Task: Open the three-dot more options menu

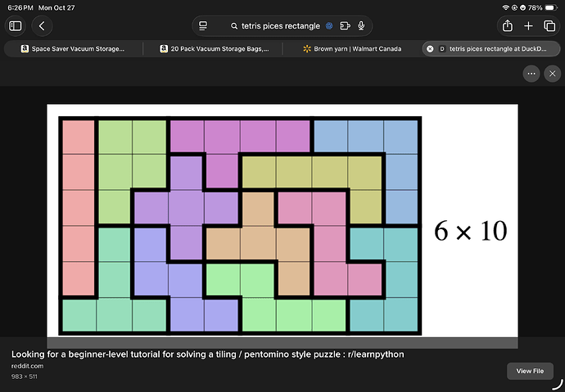Action: point(531,74)
